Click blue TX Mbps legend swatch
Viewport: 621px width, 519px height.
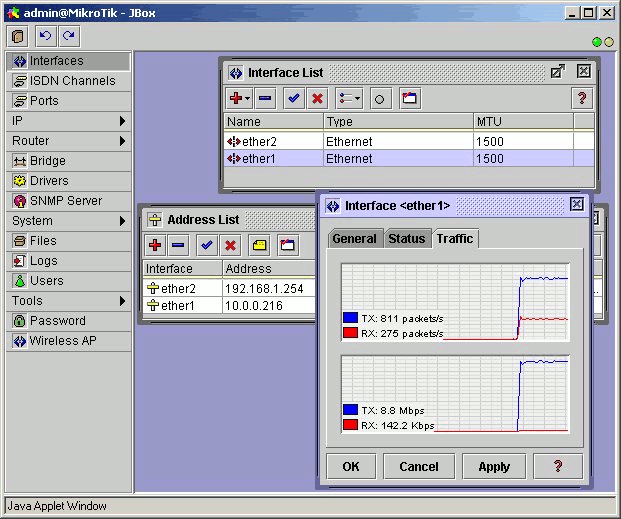(351, 410)
